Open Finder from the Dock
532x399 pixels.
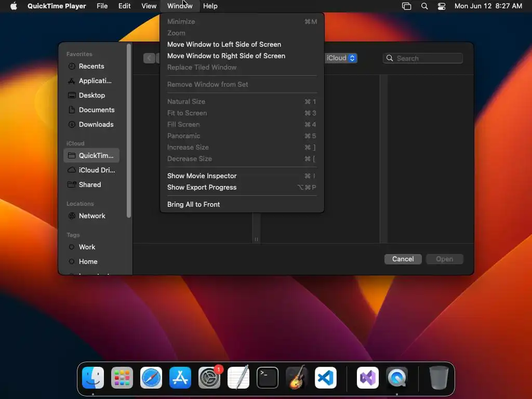[93, 378]
